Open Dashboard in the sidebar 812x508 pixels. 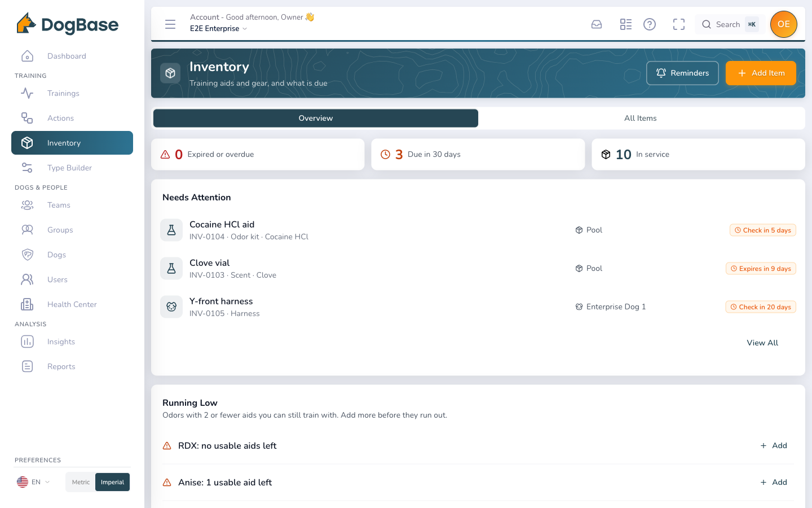[x=72, y=56]
